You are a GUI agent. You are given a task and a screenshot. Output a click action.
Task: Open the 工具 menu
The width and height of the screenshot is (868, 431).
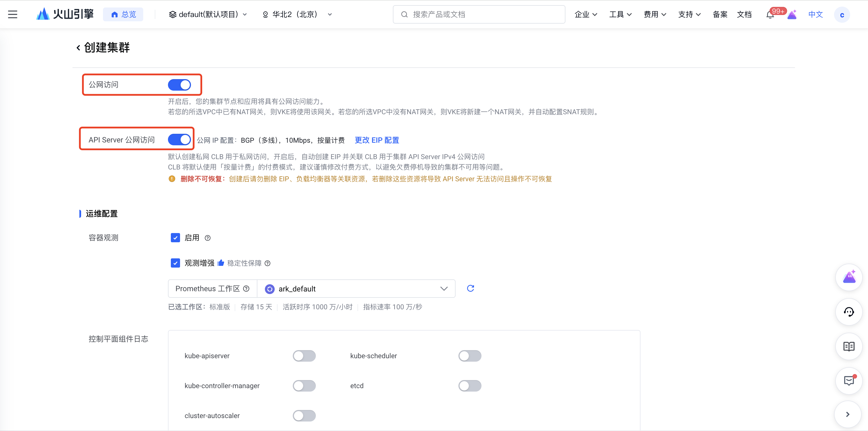(620, 14)
